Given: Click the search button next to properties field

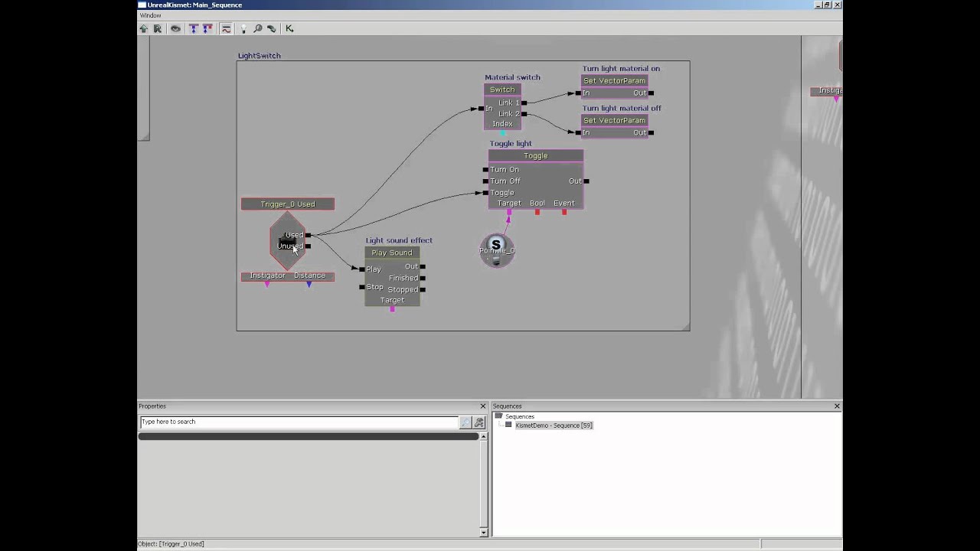Looking at the screenshot, I should click(x=465, y=422).
